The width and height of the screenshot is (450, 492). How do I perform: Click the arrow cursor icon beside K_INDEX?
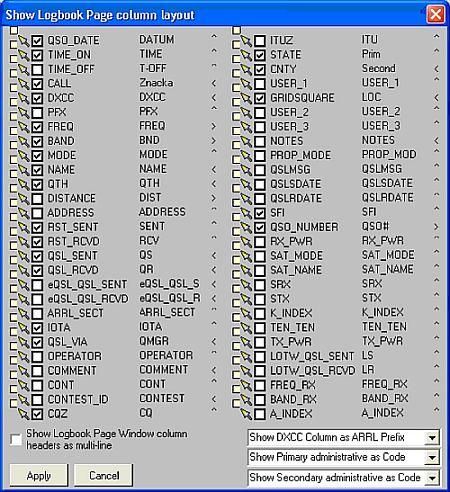[246, 313]
